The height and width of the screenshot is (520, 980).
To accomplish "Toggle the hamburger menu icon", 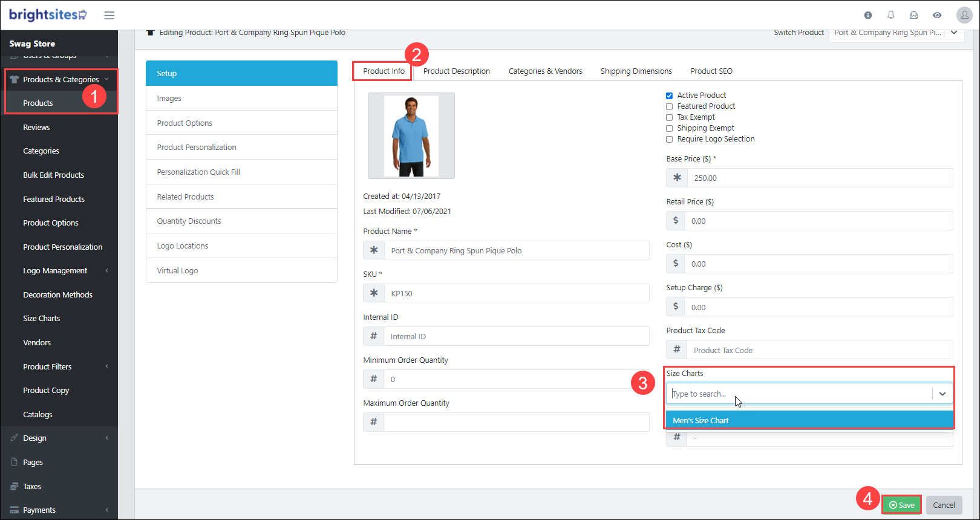I will [109, 15].
